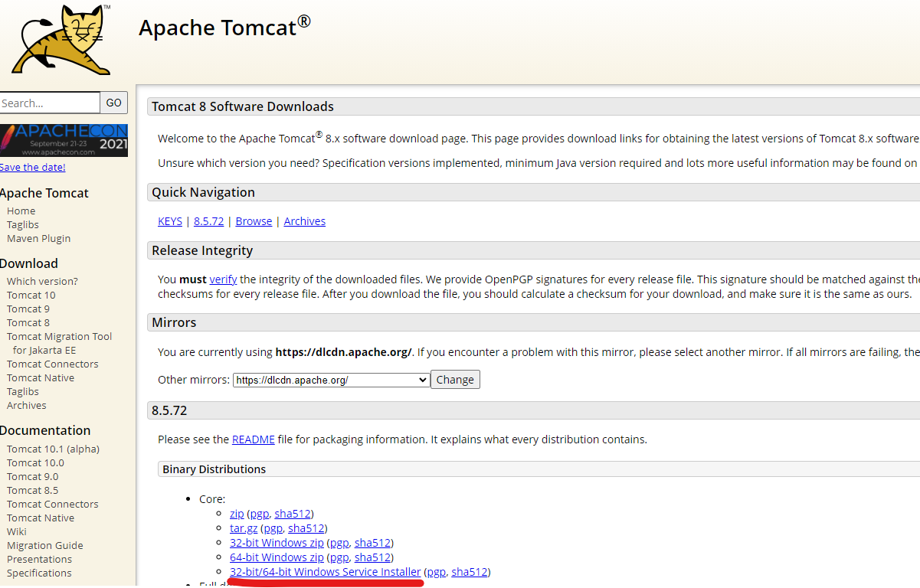This screenshot has height=588, width=920.
Task: Click the Apache Tomcat page title text
Action: click(224, 26)
